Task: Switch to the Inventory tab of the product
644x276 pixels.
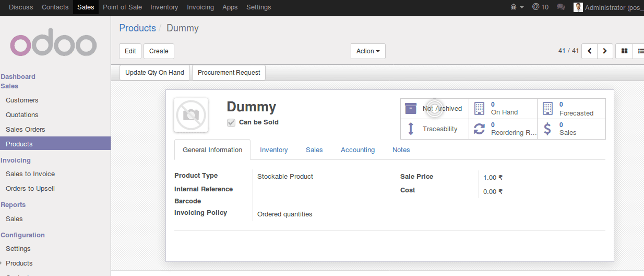Action: [273, 150]
